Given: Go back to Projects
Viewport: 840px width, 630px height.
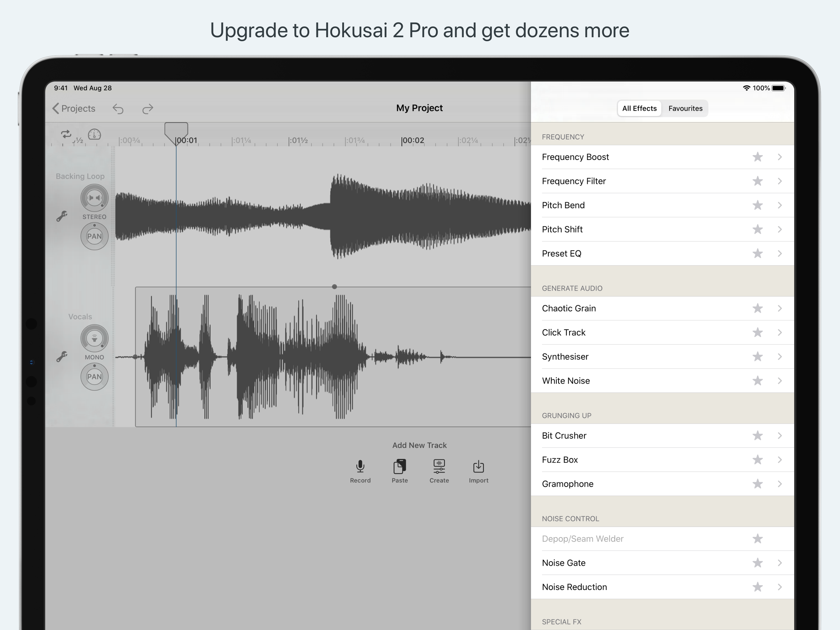Looking at the screenshot, I should 74,109.
